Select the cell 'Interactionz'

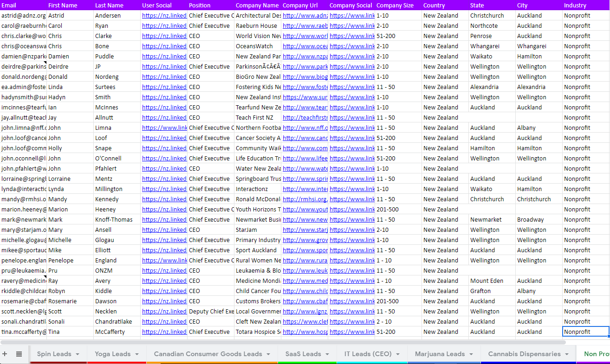click(x=258, y=189)
